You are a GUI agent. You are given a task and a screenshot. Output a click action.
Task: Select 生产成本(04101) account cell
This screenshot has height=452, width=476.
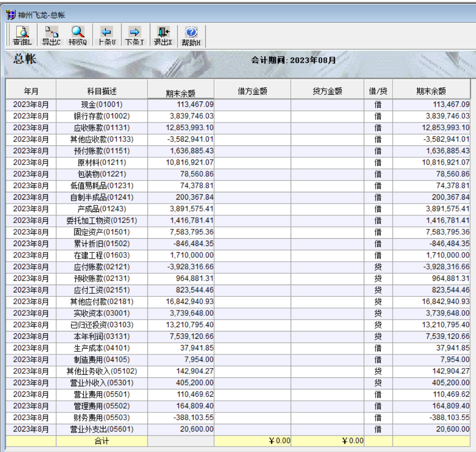point(102,348)
